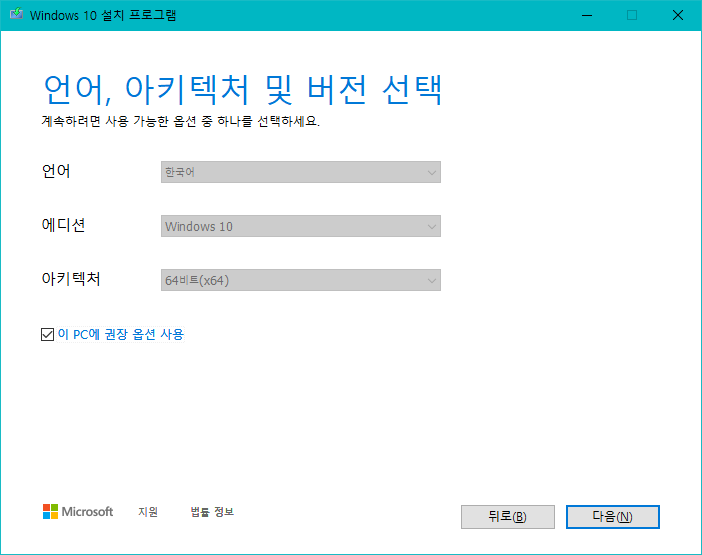This screenshot has width=702, height=555.
Task: Click the '이 PC에 권장 옵션 사용' label text
Action: 121,334
